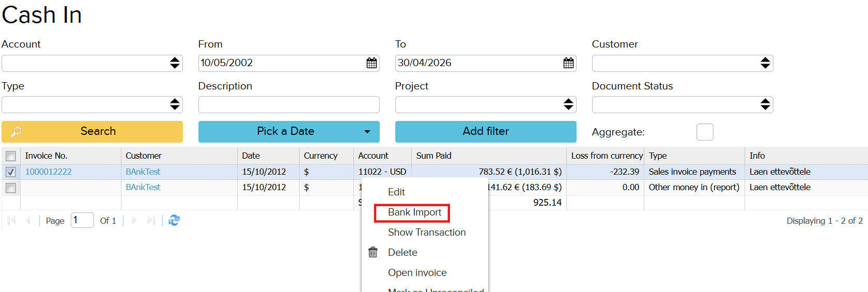Go to the previous page arrow
The height and width of the screenshot is (292, 868).
point(28,220)
